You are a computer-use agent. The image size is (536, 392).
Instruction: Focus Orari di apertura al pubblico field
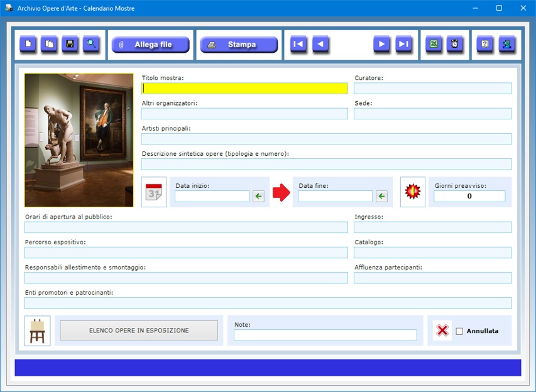186,227
